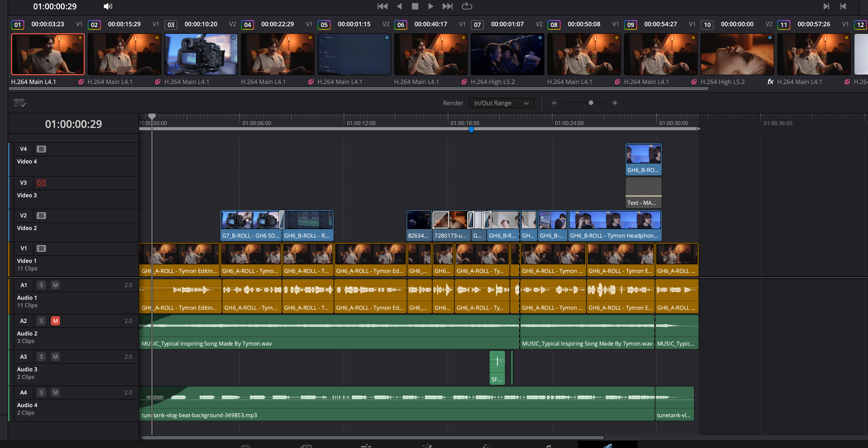The height and width of the screenshot is (448, 868).
Task: Stop playback with the stop button
Action: pyautogui.click(x=415, y=6)
